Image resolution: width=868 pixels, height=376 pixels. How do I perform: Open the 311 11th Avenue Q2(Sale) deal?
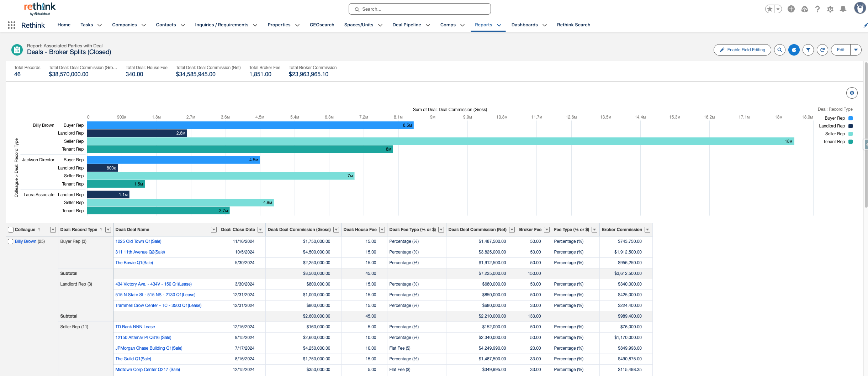(x=140, y=252)
